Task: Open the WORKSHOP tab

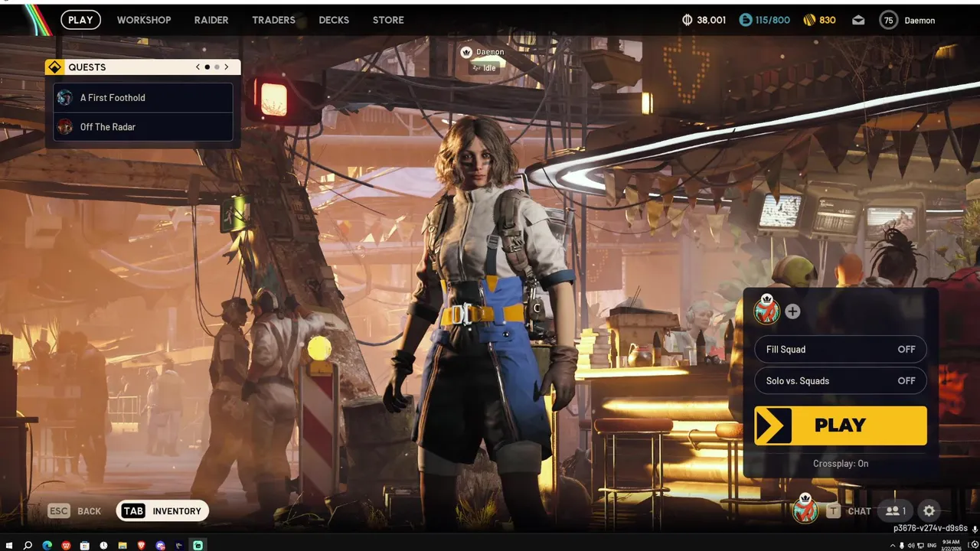Action: (144, 20)
